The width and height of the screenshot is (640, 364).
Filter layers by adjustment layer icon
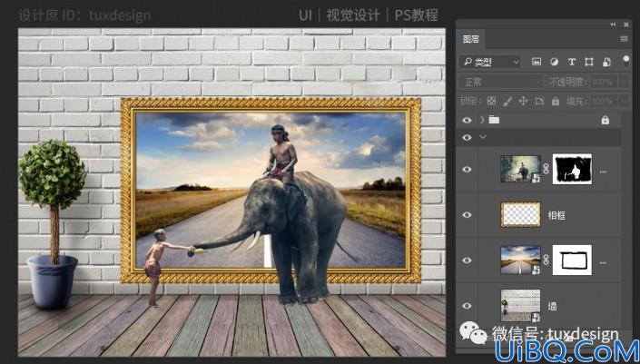[554, 62]
